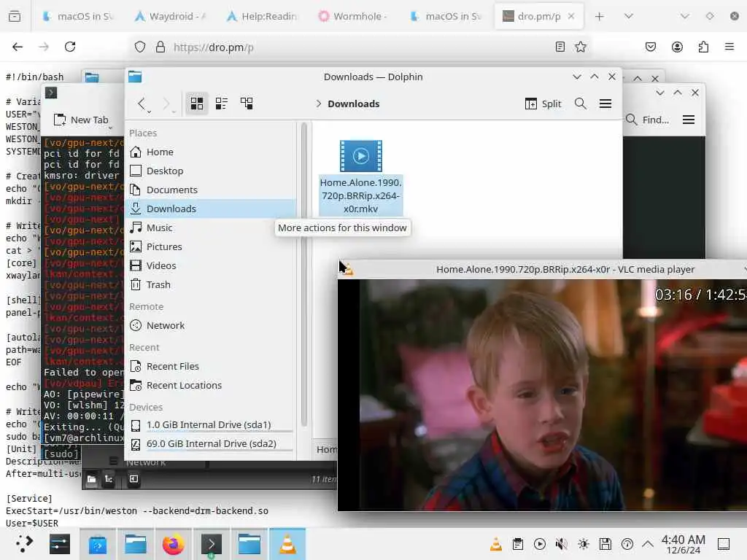The image size is (747, 560).
Task: Open the Dolphin hamburger menu
Action: 605,104
